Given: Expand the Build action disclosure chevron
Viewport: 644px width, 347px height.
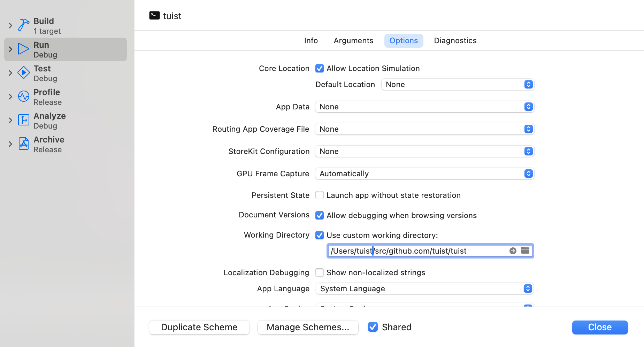Looking at the screenshot, I should point(10,25).
